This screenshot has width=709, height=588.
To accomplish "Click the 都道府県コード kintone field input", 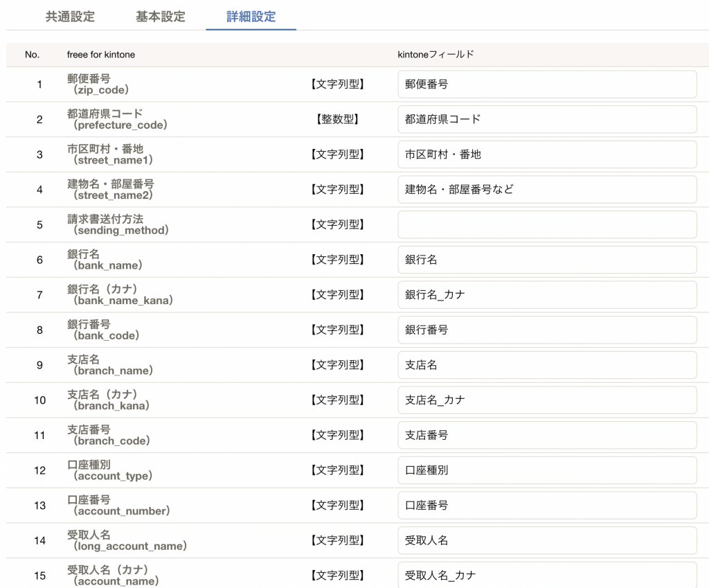I will (547, 119).
